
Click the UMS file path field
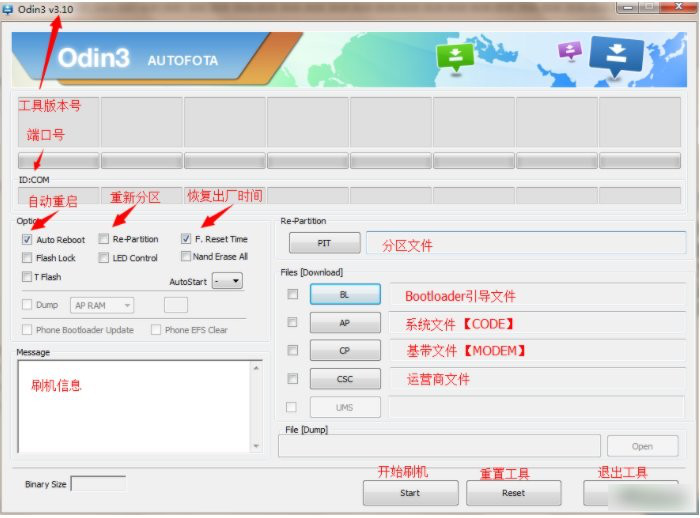pyautogui.click(x=537, y=407)
